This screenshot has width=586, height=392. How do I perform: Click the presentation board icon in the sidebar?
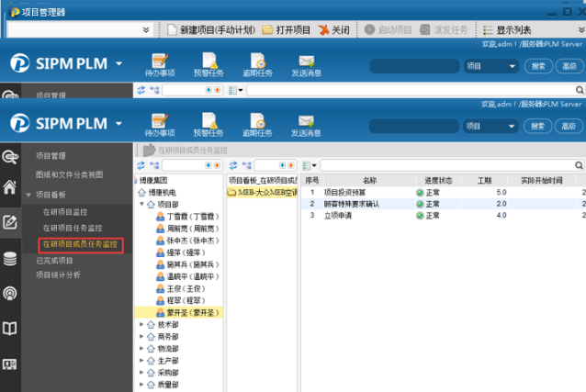tap(10, 364)
